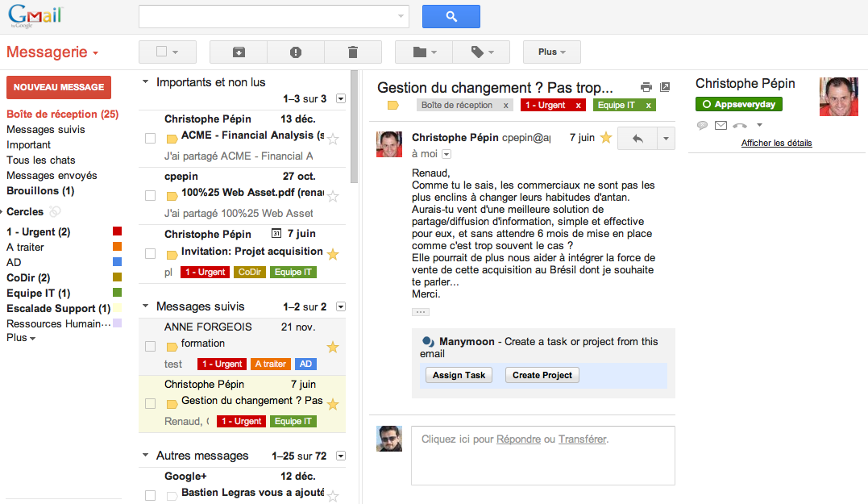Print the open conversation

(x=646, y=85)
